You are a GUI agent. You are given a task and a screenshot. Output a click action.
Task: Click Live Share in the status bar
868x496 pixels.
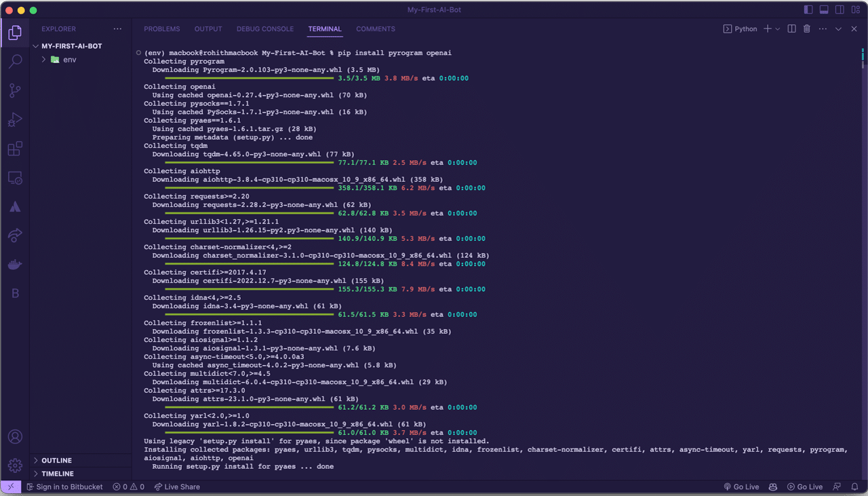[177, 487]
